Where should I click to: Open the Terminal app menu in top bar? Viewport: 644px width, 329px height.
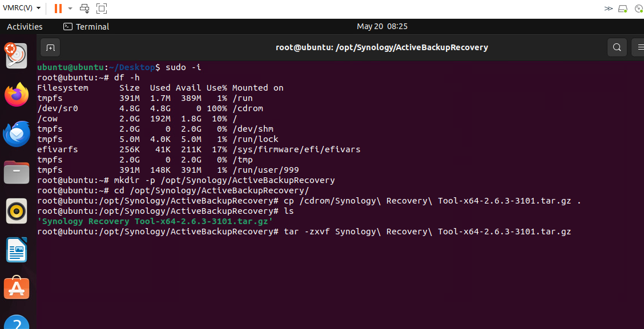(x=86, y=27)
